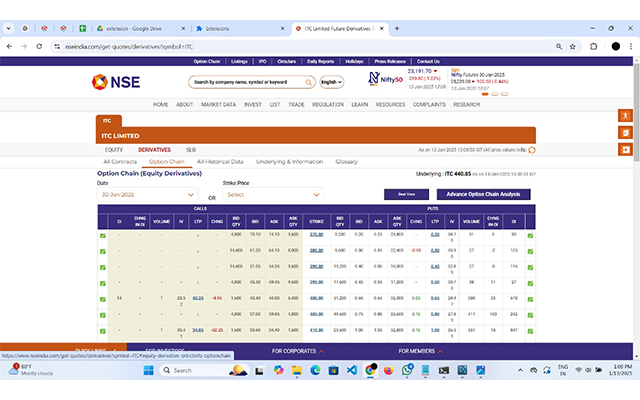Click the browser zoom magnifier icon
The image size is (640, 400).
pos(559,47)
